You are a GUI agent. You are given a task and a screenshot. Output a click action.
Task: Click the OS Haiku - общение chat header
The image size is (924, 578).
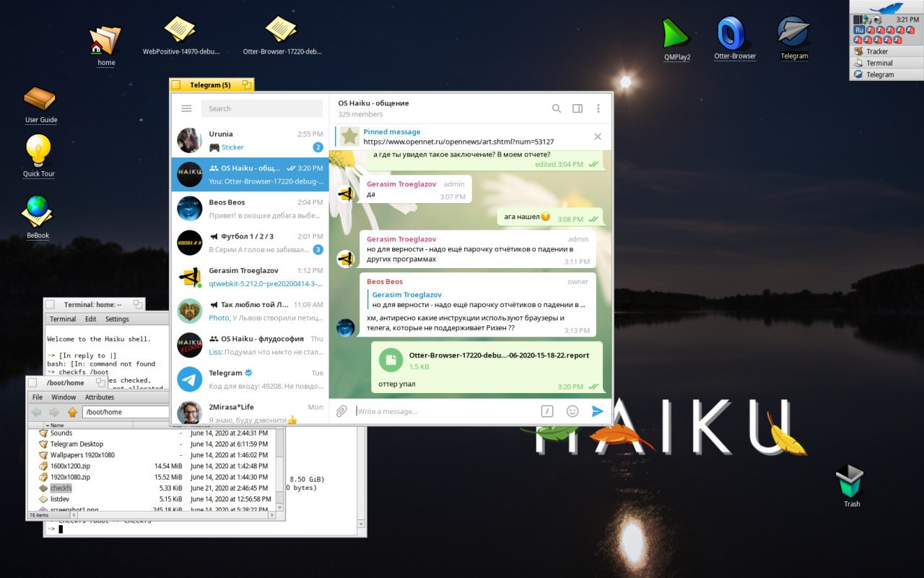(x=373, y=108)
